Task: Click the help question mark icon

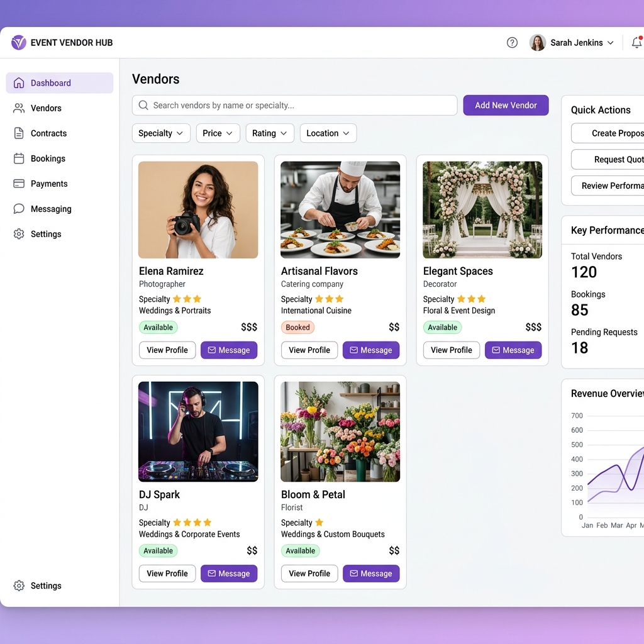Action: coord(512,42)
